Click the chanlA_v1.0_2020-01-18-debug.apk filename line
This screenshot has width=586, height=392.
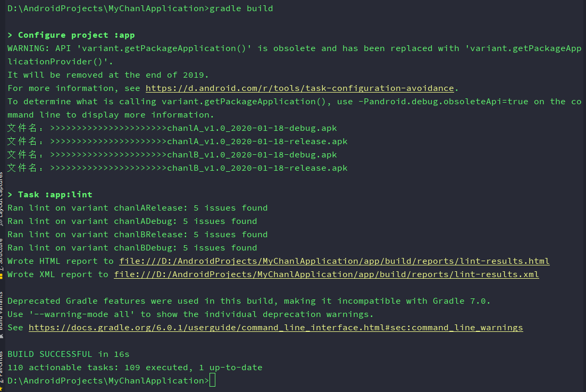[x=172, y=128]
